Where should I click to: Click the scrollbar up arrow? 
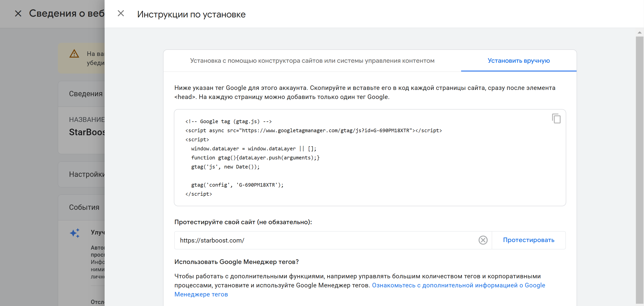click(x=639, y=32)
